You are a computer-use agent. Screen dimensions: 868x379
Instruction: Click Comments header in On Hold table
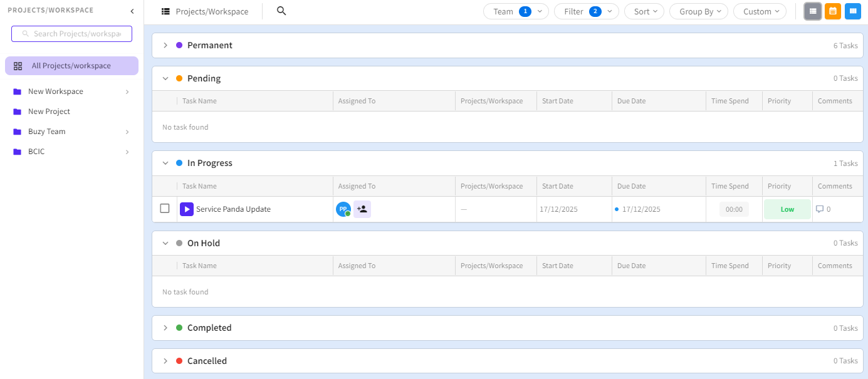835,266
